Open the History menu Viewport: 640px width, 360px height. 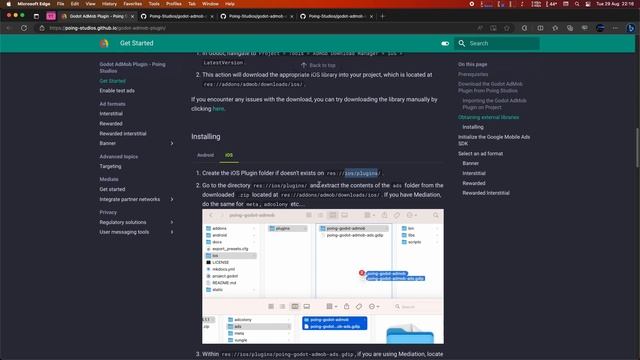click(109, 4)
